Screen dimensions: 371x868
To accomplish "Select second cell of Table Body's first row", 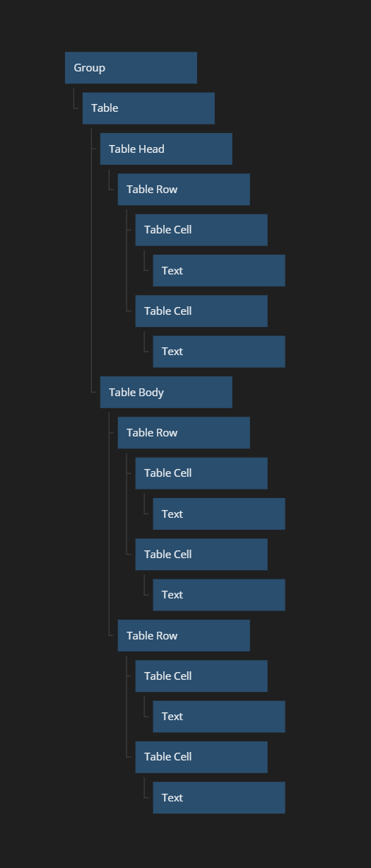I will click(201, 555).
